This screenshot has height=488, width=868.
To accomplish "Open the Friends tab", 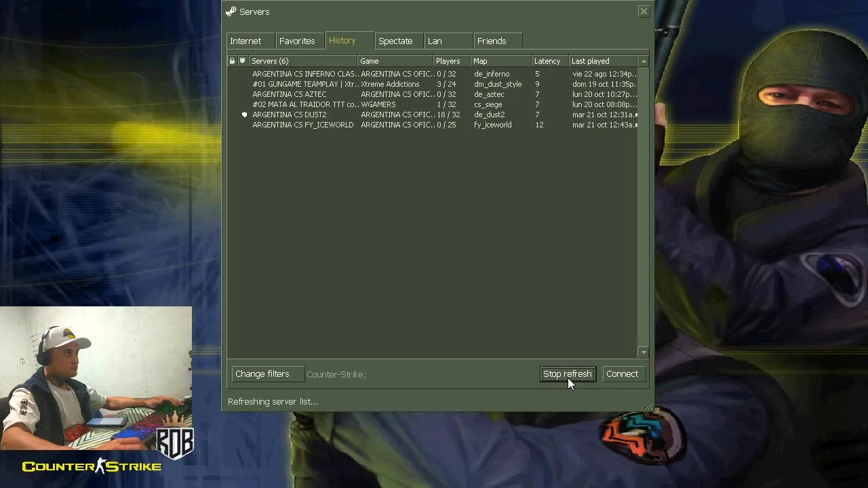I will 498,41.
